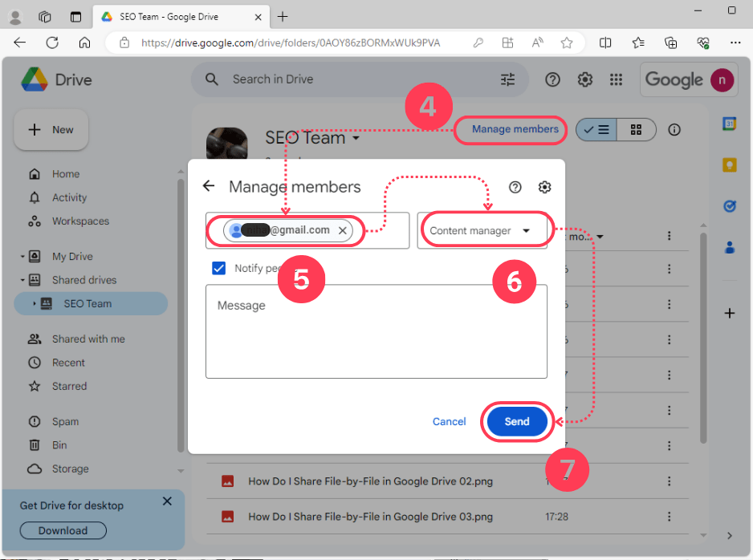Click inside the Message text box

pyautogui.click(x=376, y=331)
